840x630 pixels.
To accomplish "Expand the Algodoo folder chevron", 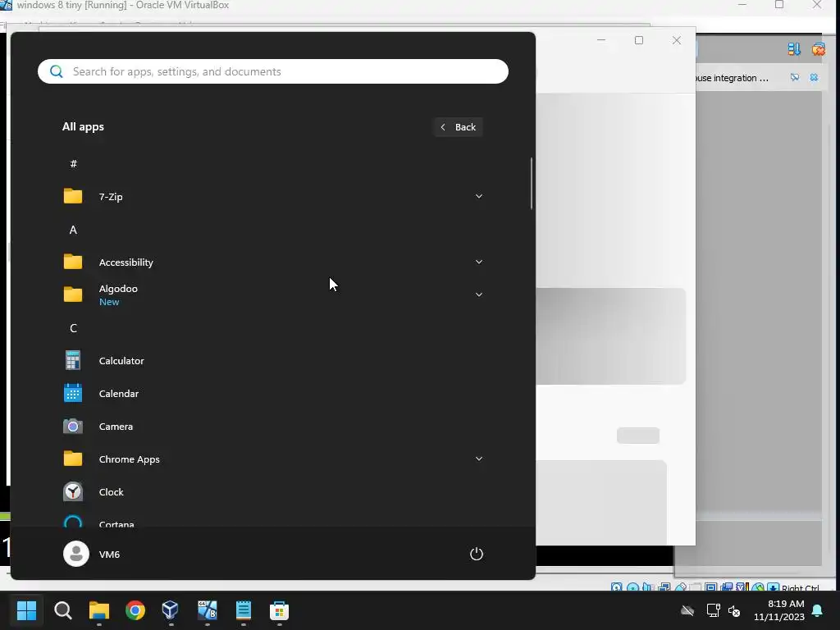I will click(479, 294).
